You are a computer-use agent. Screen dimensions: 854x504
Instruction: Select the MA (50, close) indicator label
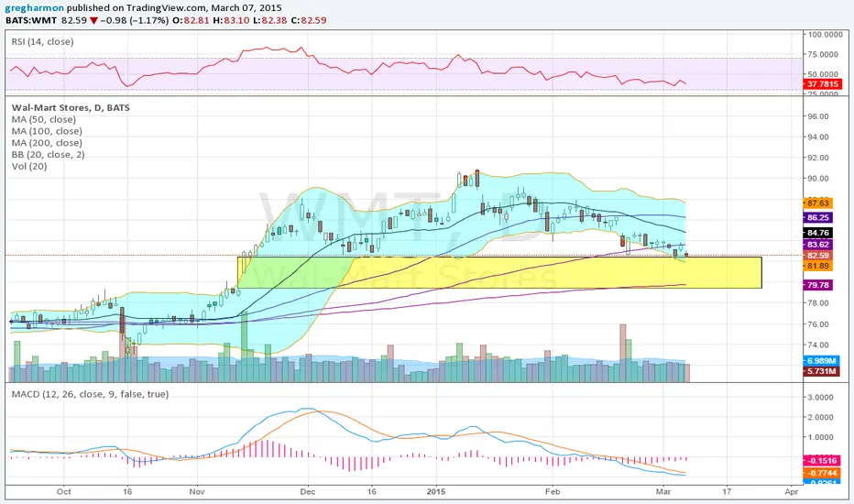[x=44, y=119]
